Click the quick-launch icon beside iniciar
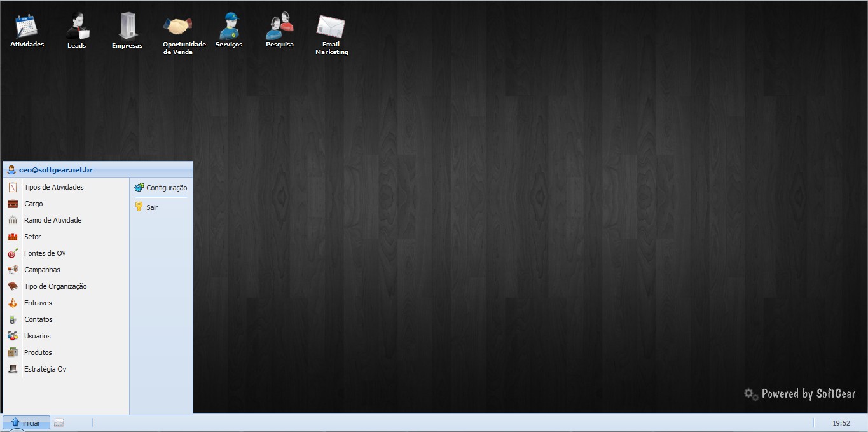Viewport: 868px width, 432px height. pyautogui.click(x=59, y=422)
